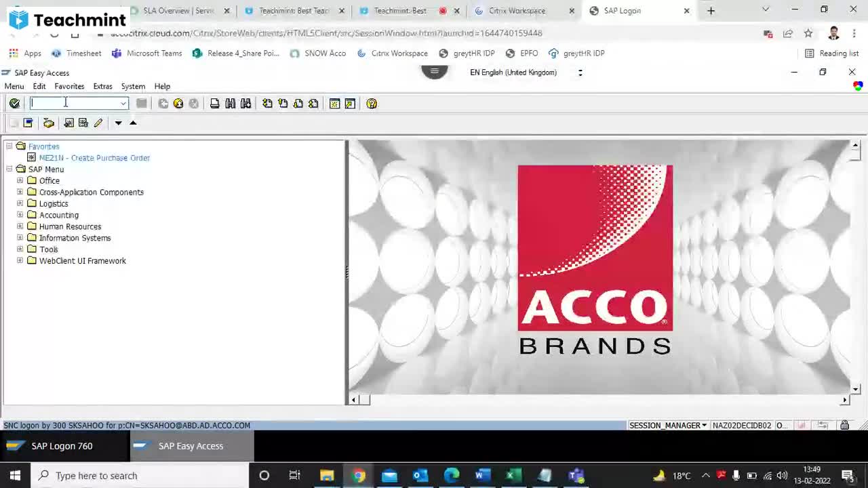
Task: Open the Microsoft Teams bookmark
Action: pos(146,53)
